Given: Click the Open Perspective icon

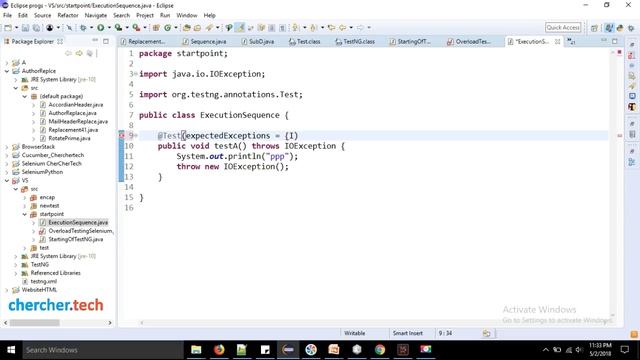Looking at the screenshot, I should coord(594,28).
